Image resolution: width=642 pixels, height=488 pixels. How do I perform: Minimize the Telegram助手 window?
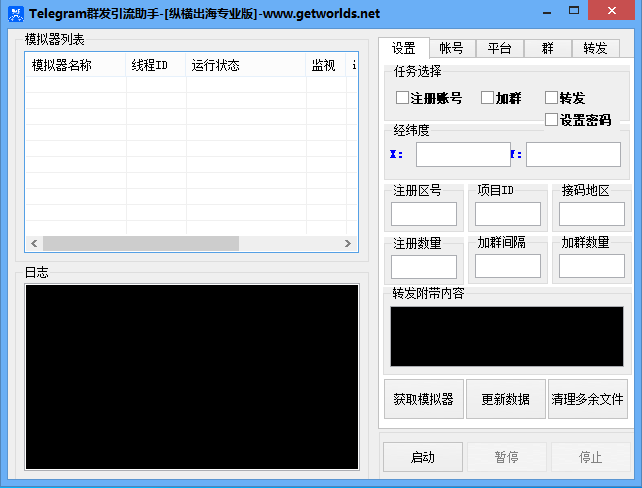click(547, 12)
